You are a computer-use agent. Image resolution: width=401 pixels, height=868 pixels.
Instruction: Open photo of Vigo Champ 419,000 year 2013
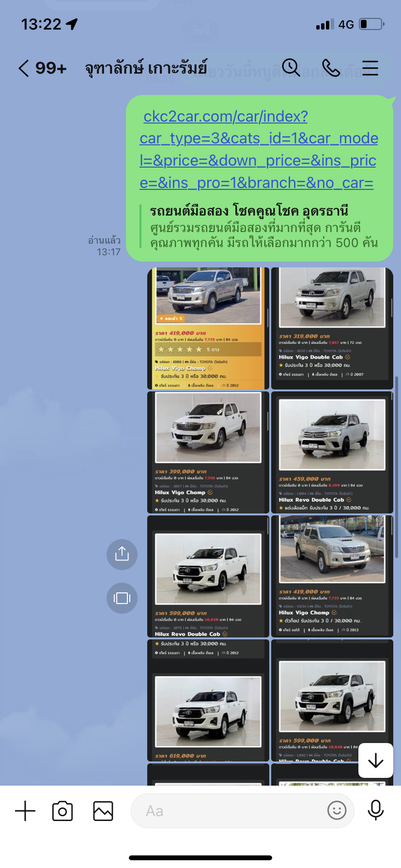(x=332, y=576)
